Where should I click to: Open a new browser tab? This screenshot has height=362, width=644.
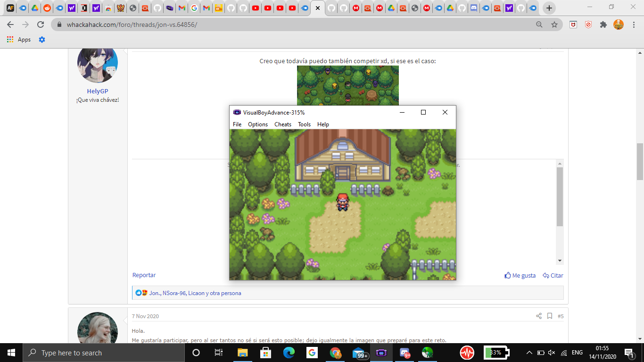click(x=549, y=8)
